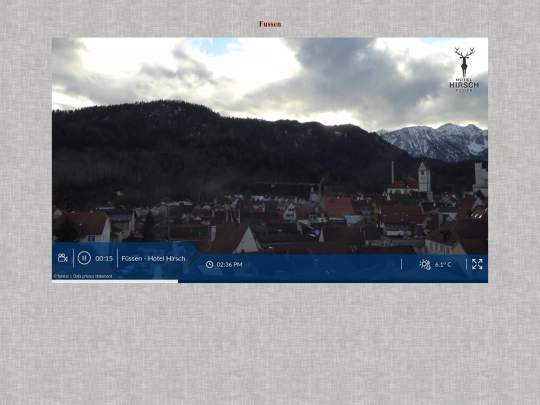
Task: Pause the webcam video playback
Action: (84, 258)
